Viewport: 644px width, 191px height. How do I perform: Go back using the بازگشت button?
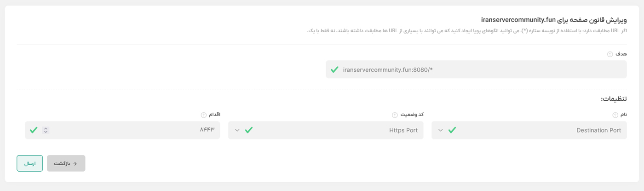point(66,163)
